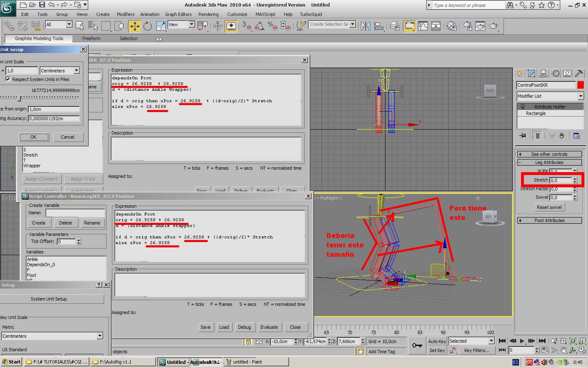
Task: Choose the Bind to Space Warp tool
Action: 36,26
